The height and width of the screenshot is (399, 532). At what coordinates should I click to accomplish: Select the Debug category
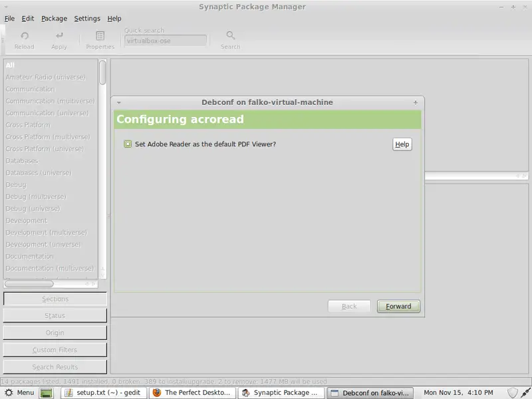[x=51, y=185]
